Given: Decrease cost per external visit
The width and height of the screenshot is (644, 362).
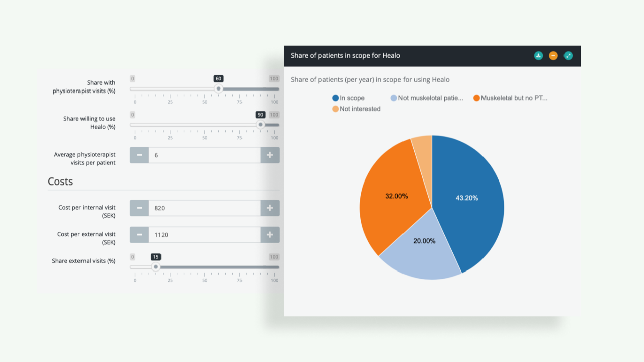Looking at the screenshot, I should (139, 235).
